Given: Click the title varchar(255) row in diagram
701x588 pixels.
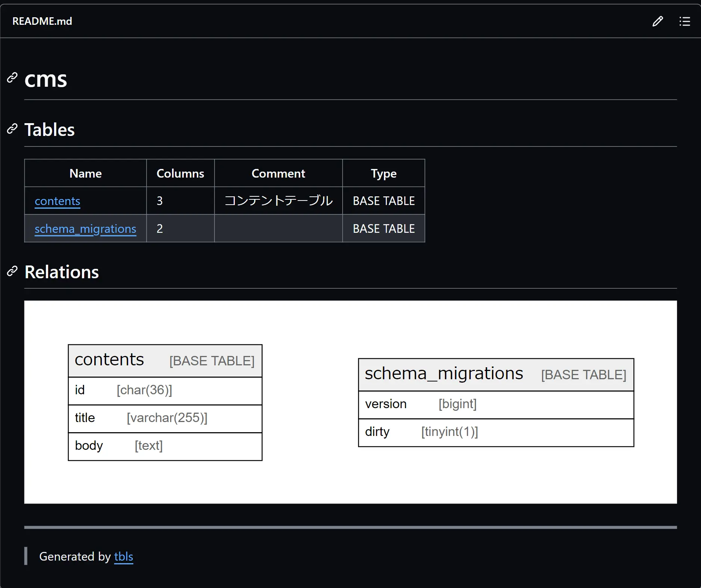Looking at the screenshot, I should pos(165,418).
